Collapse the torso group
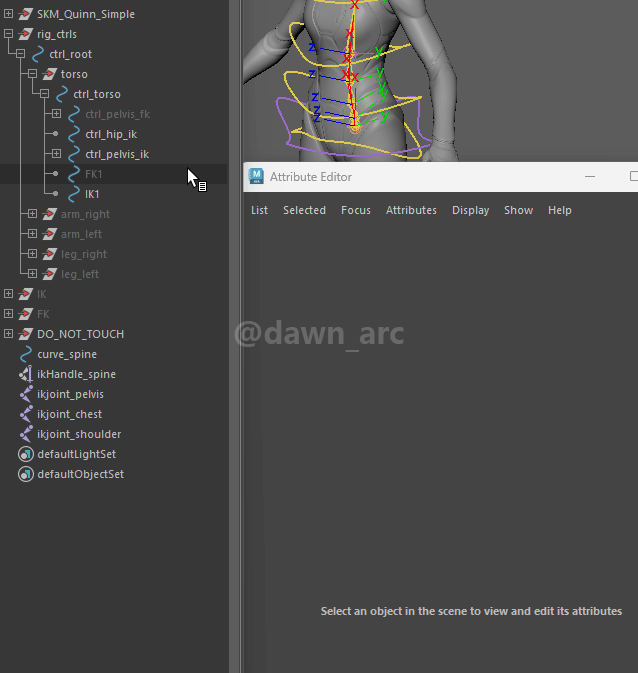The image size is (638, 673). click(x=32, y=74)
